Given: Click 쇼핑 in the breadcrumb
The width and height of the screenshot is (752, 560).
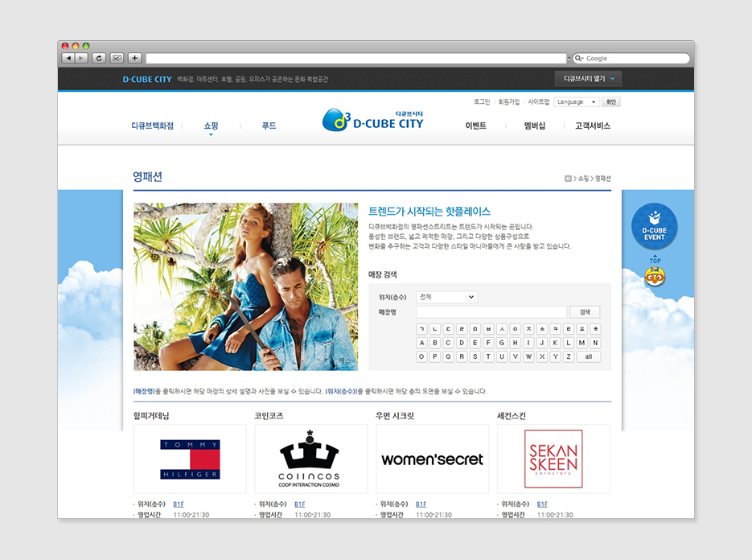Looking at the screenshot, I should (x=583, y=179).
